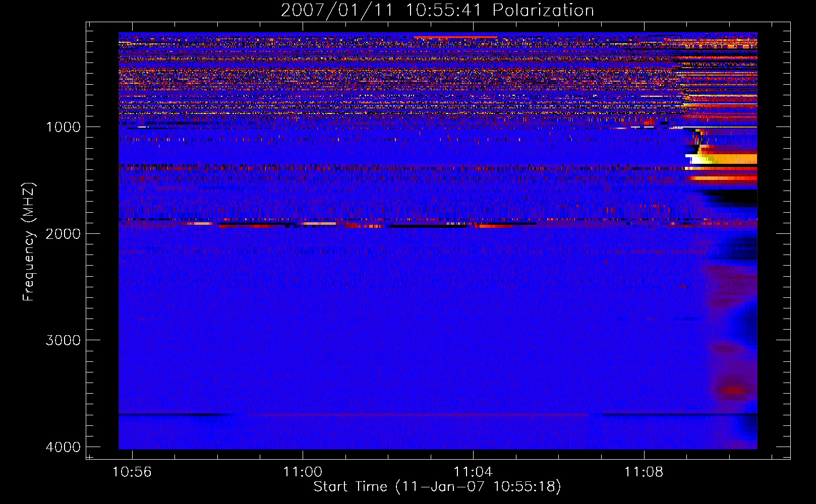Click the 3000 frequency tick label
The image size is (816, 504).
pos(63,340)
